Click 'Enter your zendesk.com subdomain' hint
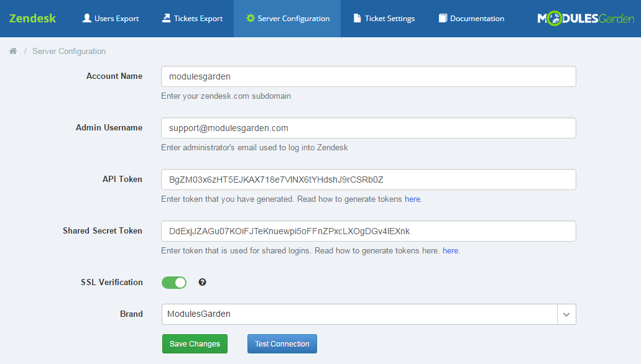 pos(226,96)
